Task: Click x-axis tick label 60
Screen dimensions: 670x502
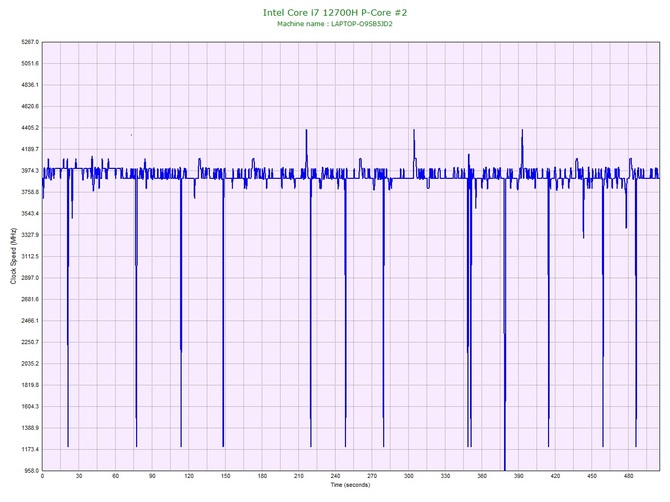Action: (x=115, y=476)
